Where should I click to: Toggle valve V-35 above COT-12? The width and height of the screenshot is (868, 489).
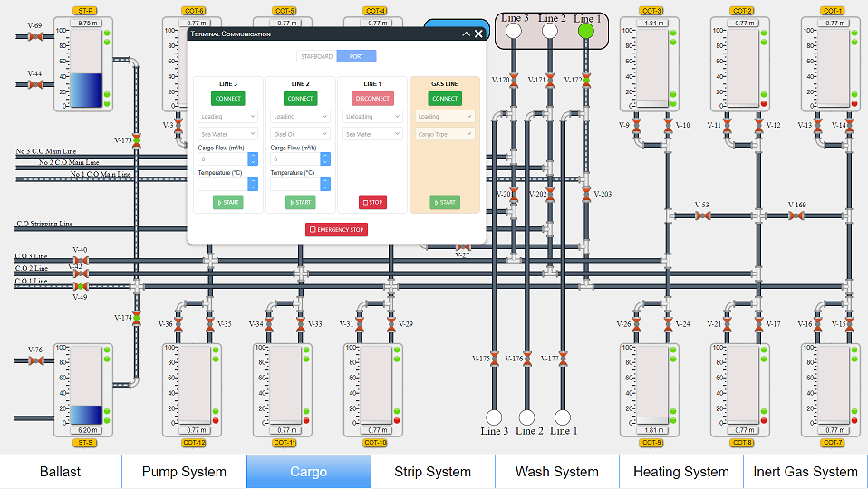[x=210, y=324]
